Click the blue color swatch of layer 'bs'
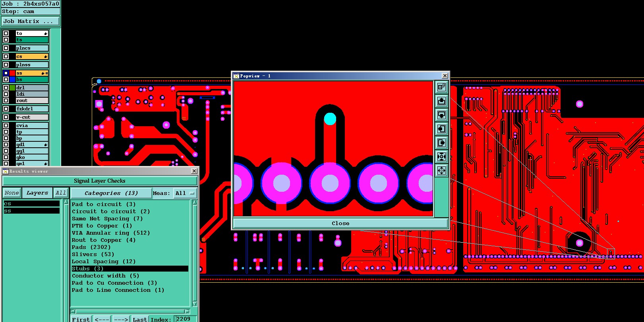This screenshot has width=644, height=322. click(12, 79)
